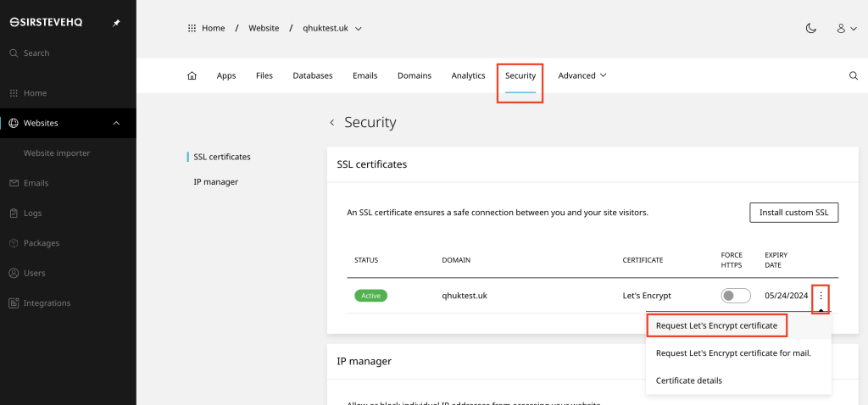This screenshot has width=868, height=405.
Task: Select the Security tab
Action: coord(520,75)
